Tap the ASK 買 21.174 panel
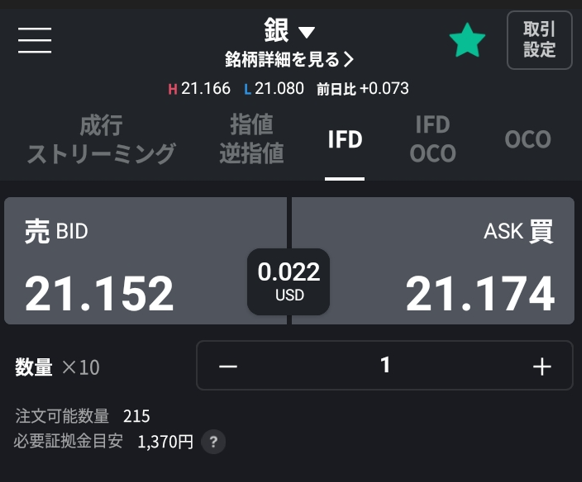 point(433,261)
